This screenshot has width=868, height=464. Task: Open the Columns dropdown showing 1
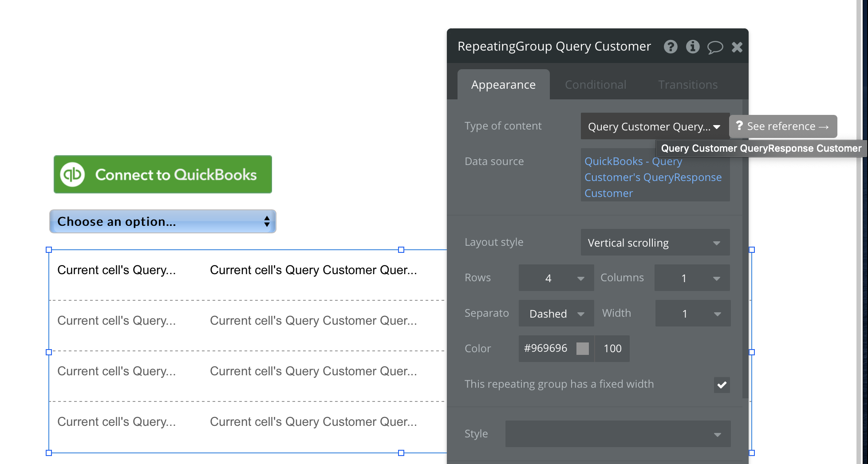[692, 278]
